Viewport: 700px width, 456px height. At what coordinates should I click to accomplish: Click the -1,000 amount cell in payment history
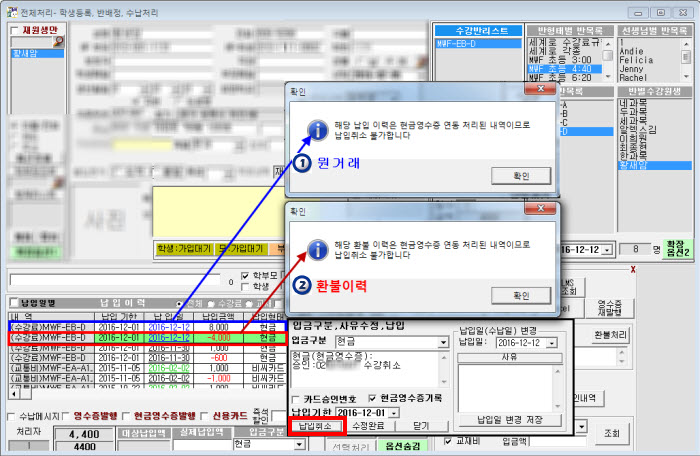219,378
